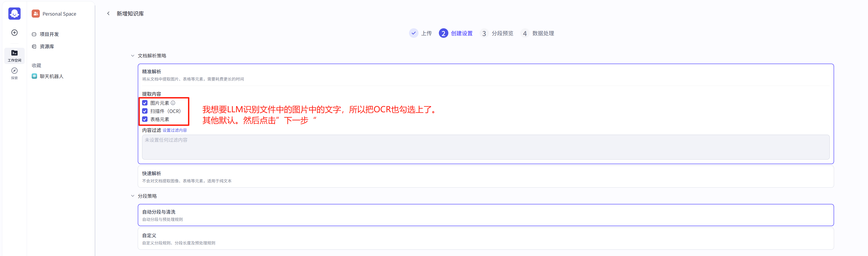Viewport: 868px width, 256px height.
Task: Click the content filter text box
Action: [485, 147]
